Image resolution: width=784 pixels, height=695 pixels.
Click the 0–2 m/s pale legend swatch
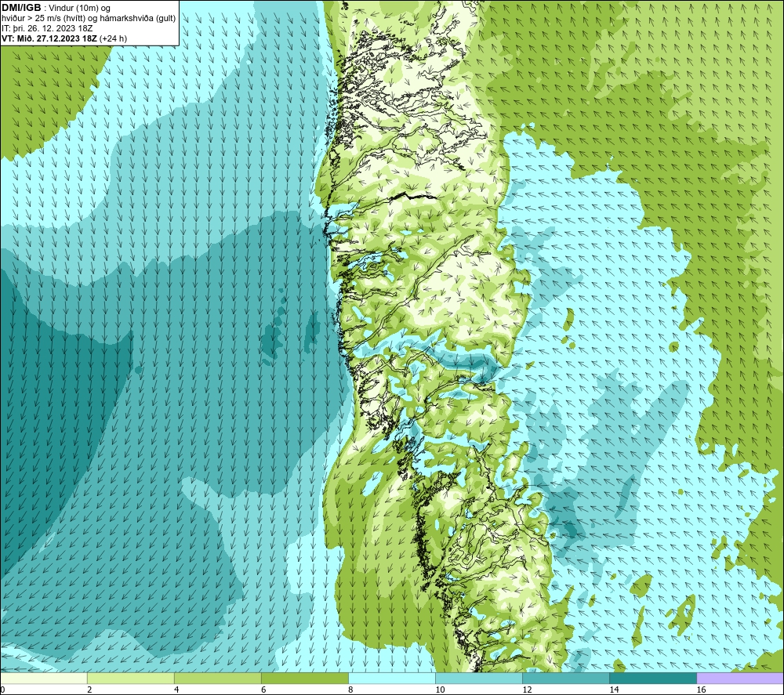pos(43,678)
